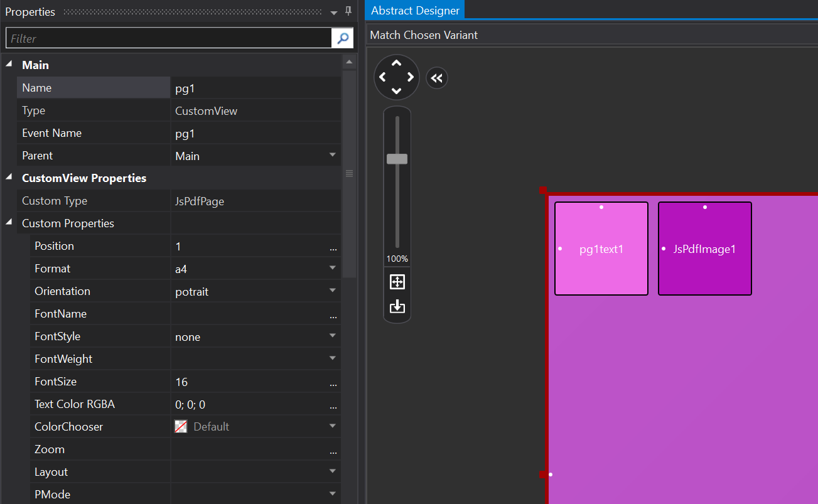Screen dimensions: 818x504
Task: Click the magnifier search icon in Filter box
Action: [342, 38]
